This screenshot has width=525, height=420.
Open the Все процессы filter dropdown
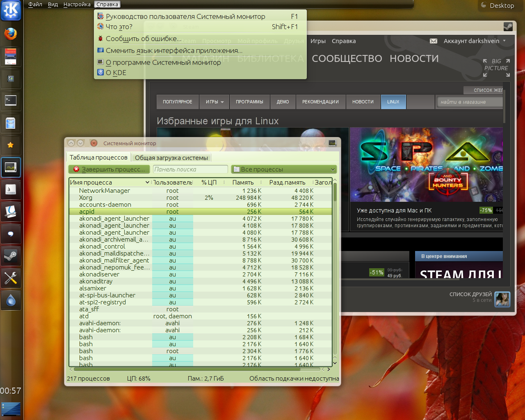(x=284, y=169)
